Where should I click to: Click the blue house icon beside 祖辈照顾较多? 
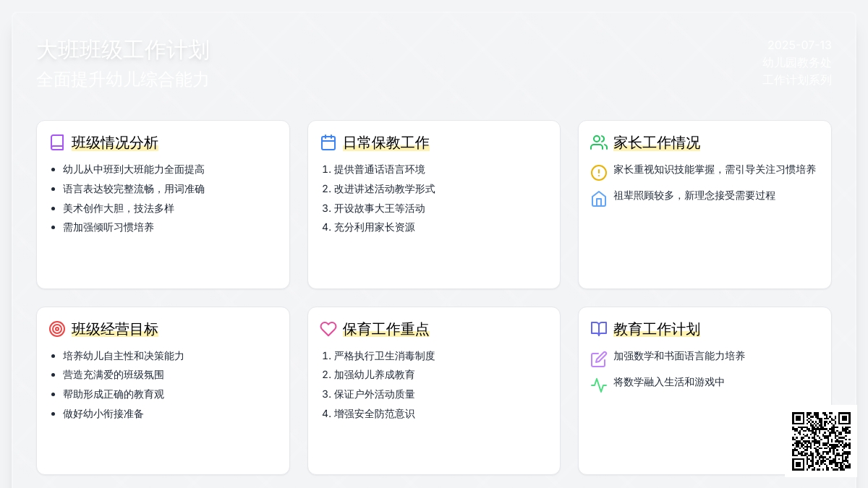pyautogui.click(x=599, y=199)
